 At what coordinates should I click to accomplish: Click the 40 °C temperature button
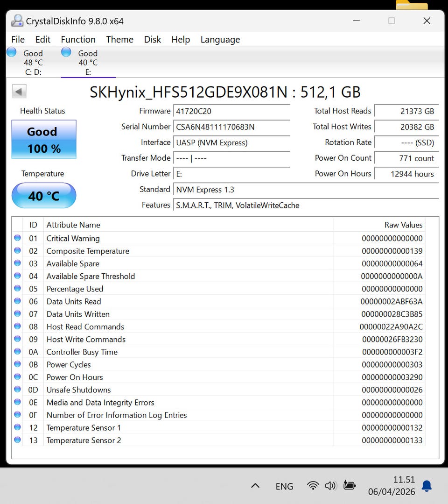pos(44,195)
